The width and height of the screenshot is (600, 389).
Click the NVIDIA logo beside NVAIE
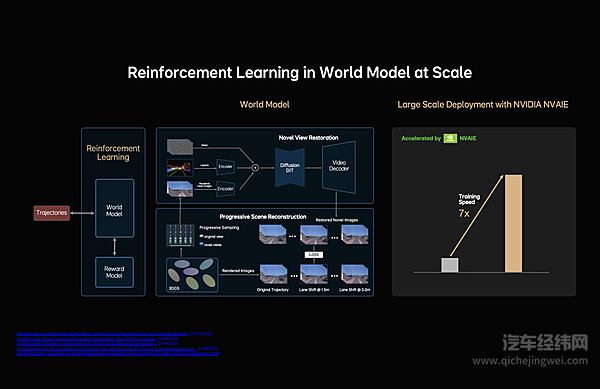[450, 138]
